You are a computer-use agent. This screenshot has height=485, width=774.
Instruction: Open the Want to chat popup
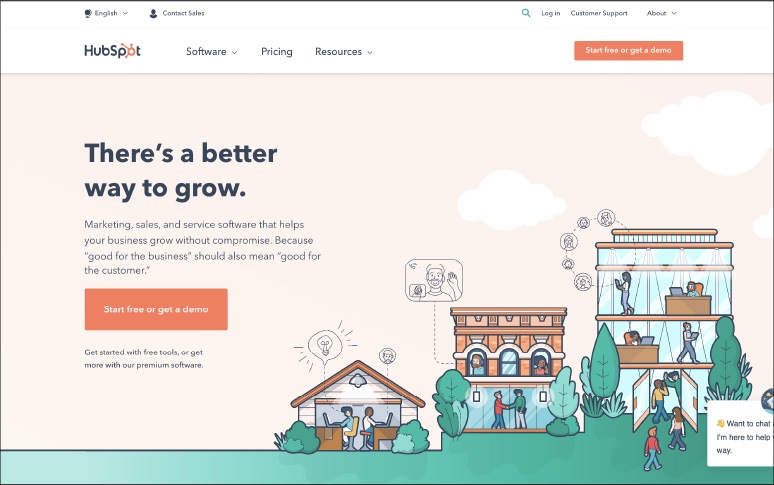(x=740, y=434)
